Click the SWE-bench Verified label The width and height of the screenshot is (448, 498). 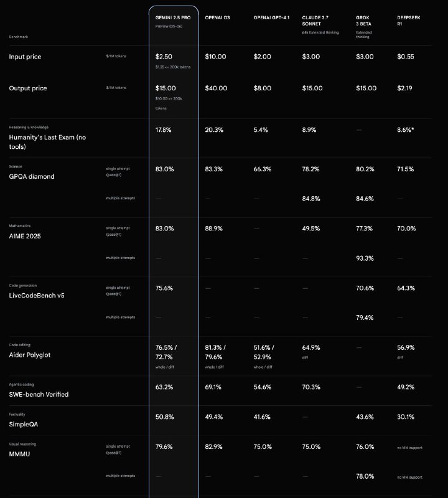39,395
